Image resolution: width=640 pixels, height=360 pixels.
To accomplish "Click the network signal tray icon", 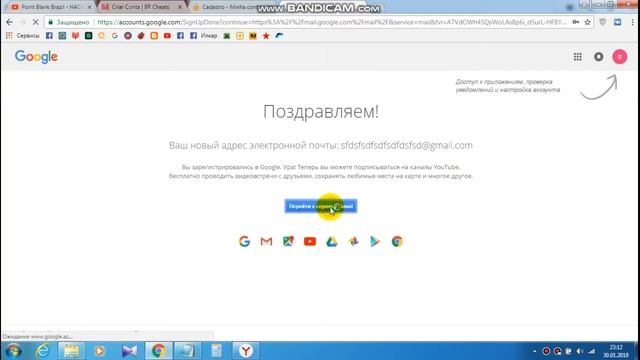I will 591,351.
